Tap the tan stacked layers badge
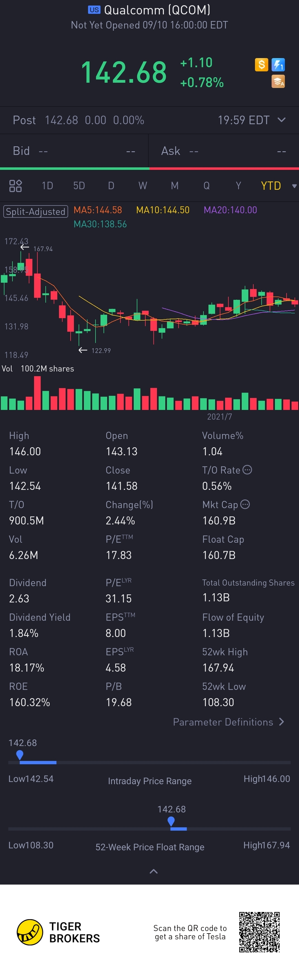This screenshot has width=299, height=980. pyautogui.click(x=278, y=81)
